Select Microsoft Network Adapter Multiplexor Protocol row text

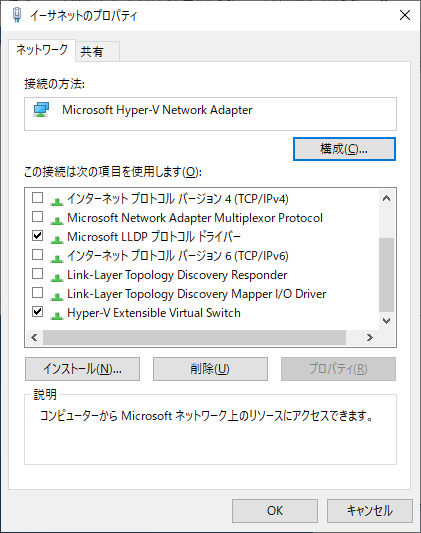pos(195,218)
